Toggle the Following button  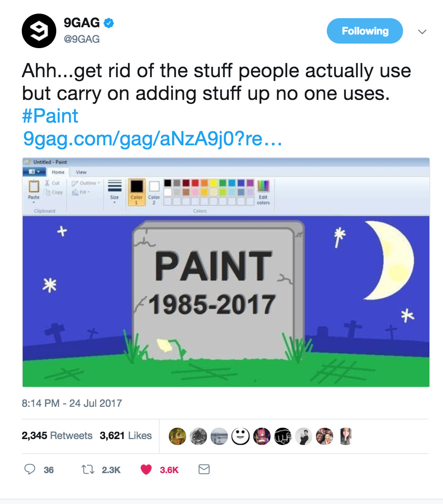365,31
